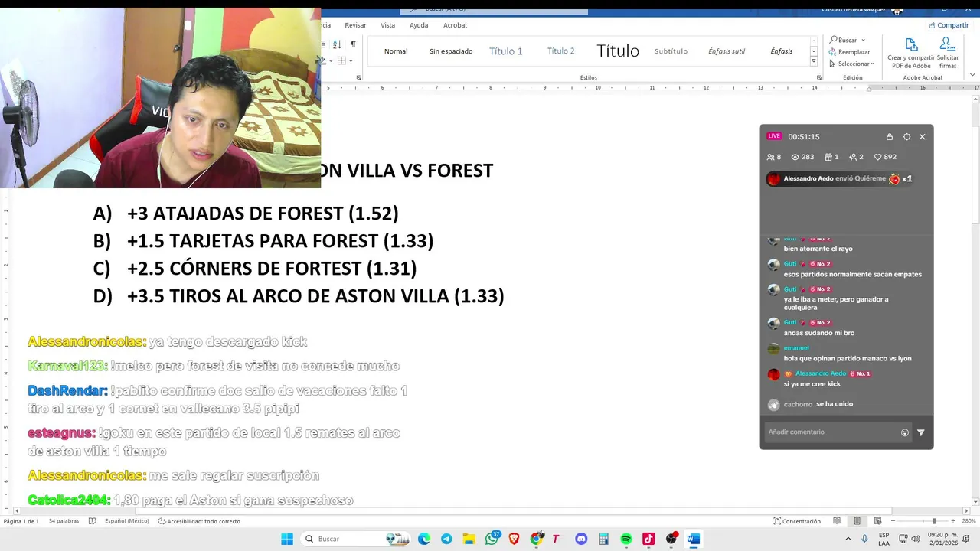Click the Alessandro Aedo gift notification
The image size is (980, 551).
pyautogui.click(x=840, y=179)
